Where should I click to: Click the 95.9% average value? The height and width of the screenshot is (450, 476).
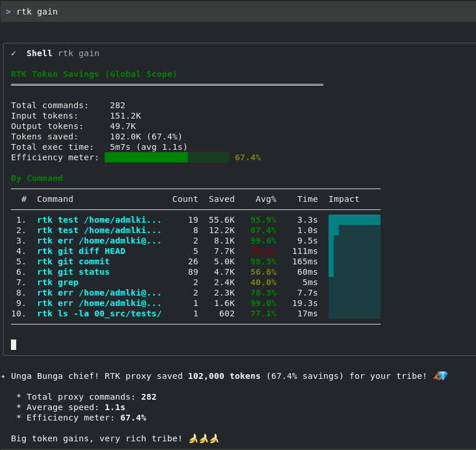264,220
